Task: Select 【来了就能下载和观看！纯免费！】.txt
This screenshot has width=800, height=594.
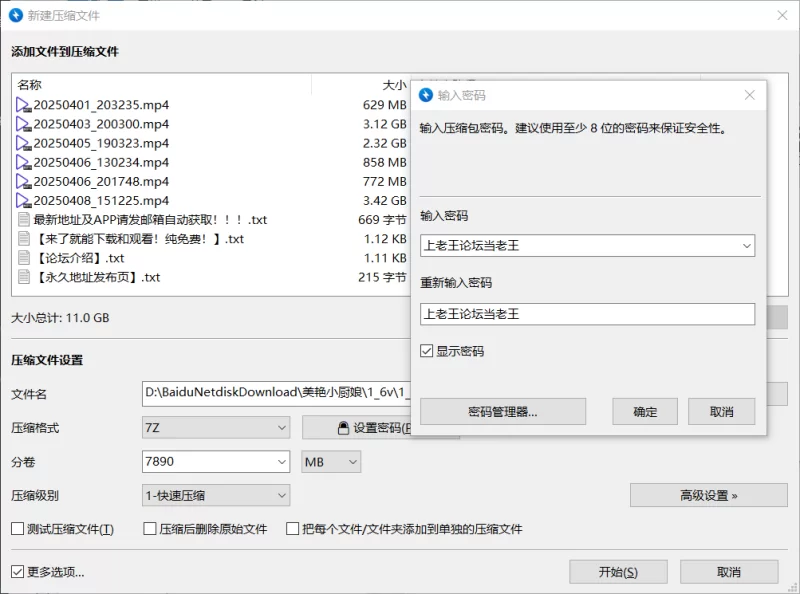Action: coord(139,239)
